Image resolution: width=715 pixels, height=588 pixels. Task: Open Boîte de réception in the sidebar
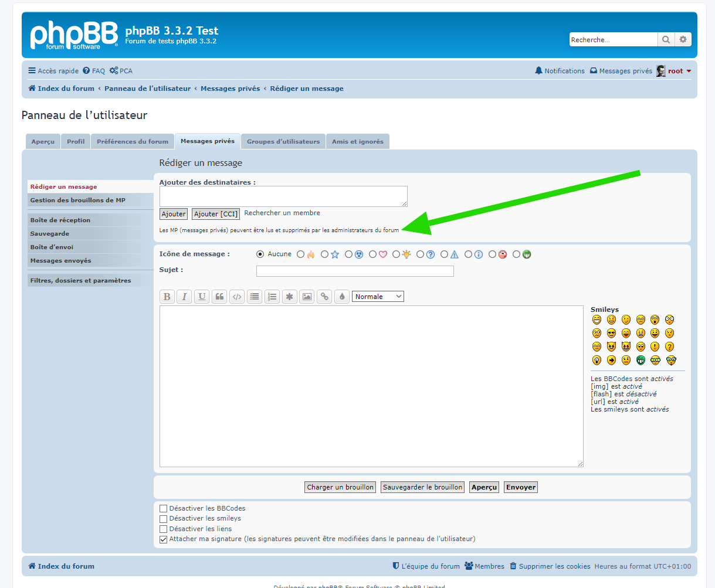coord(60,220)
